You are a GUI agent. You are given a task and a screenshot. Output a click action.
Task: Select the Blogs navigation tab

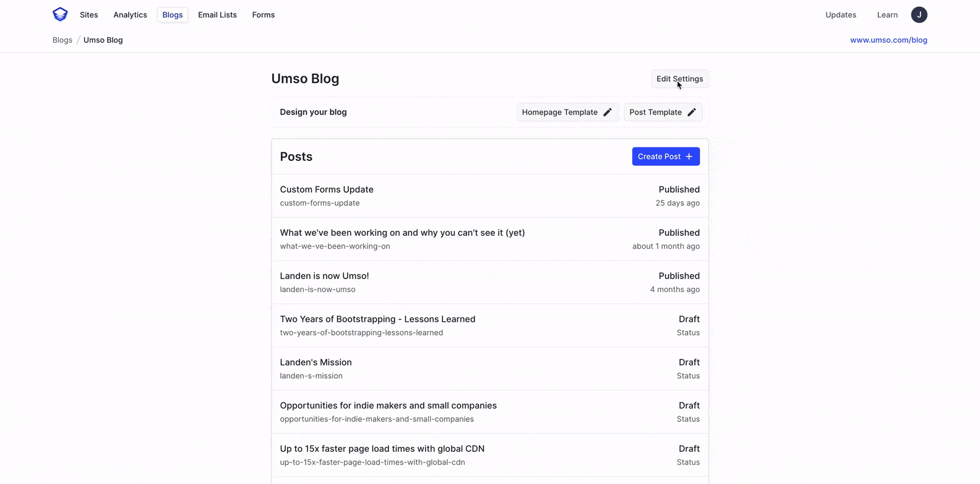(173, 15)
